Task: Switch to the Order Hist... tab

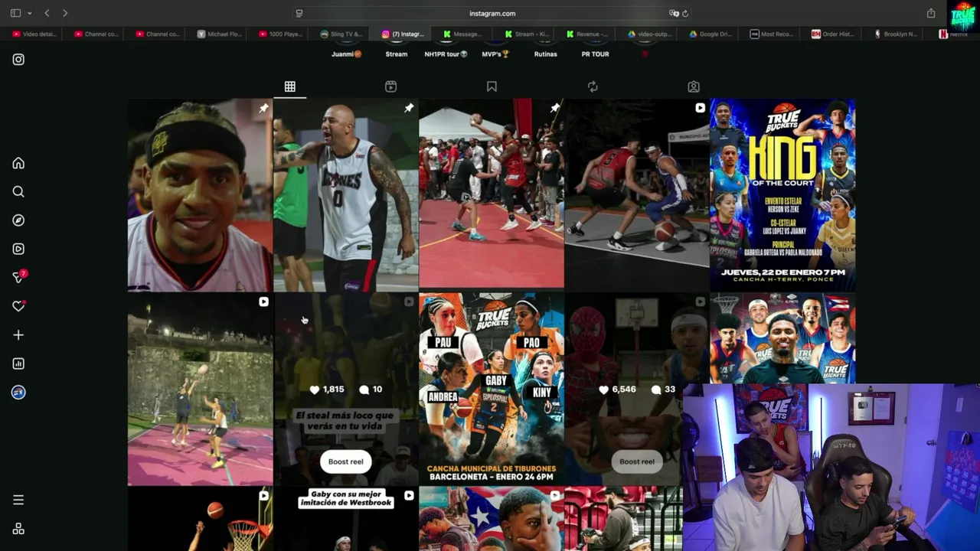Action: 833,34
